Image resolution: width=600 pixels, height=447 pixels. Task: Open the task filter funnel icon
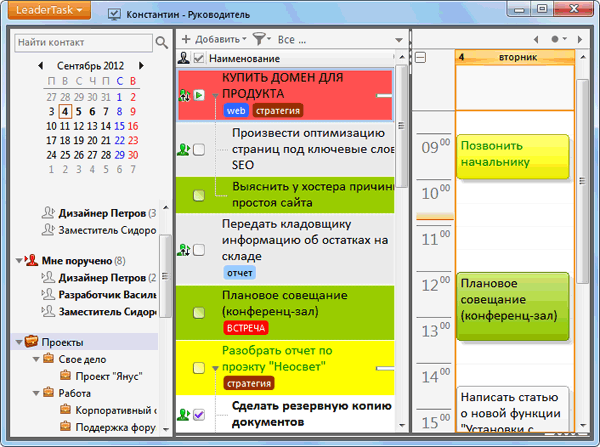point(259,39)
